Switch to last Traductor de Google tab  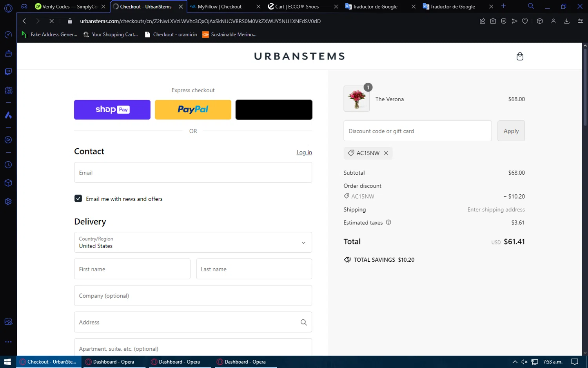tap(457, 7)
